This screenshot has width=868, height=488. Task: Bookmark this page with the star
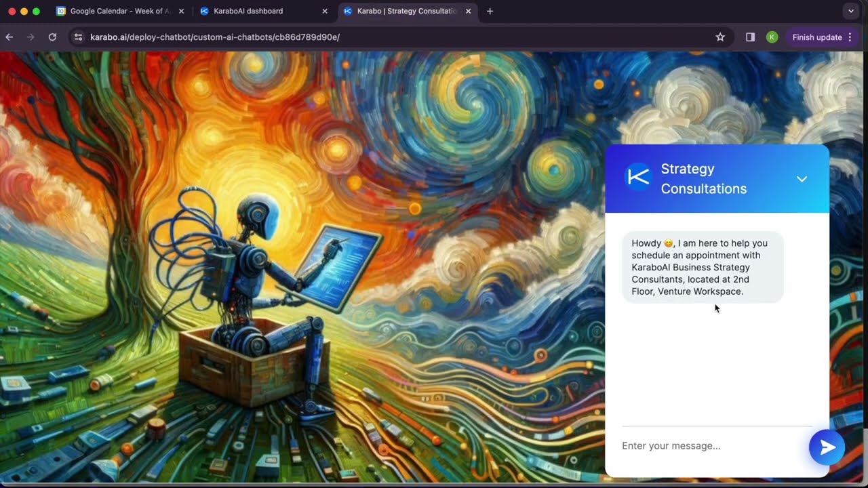720,37
